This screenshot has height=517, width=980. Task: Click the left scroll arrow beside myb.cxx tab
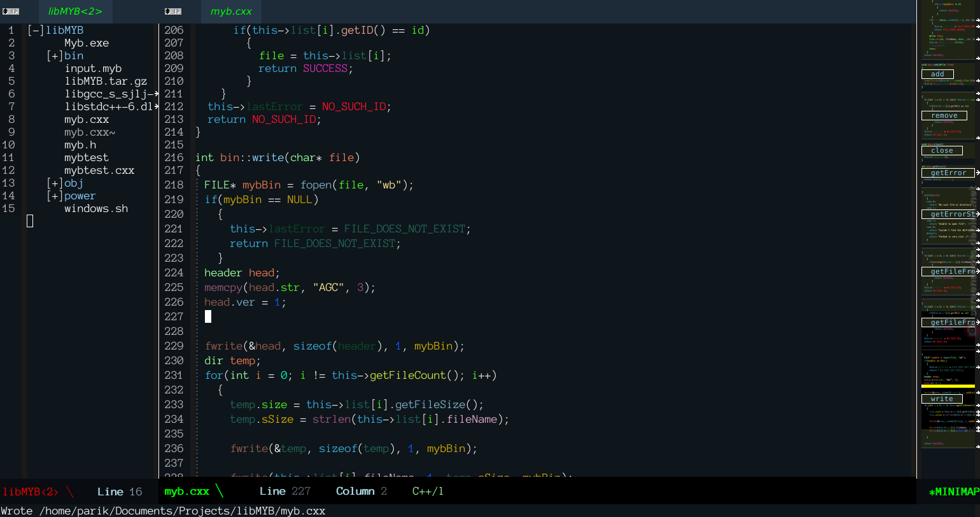pos(173,11)
